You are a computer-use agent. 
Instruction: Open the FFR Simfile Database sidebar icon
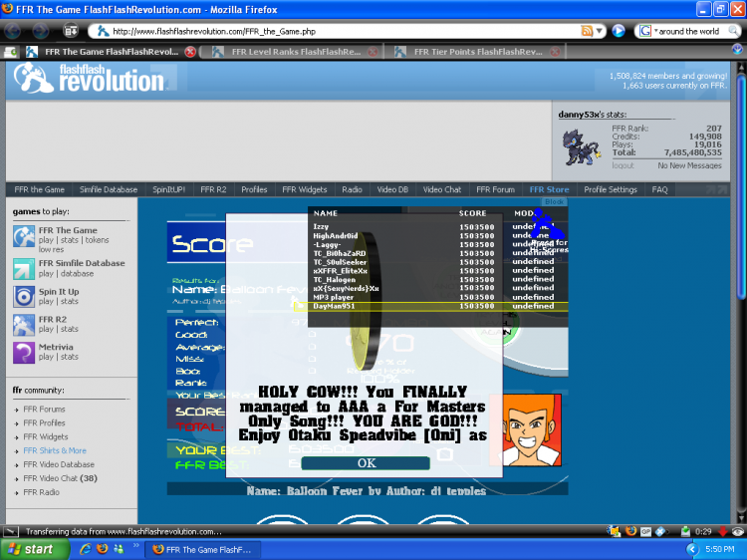coord(24,268)
